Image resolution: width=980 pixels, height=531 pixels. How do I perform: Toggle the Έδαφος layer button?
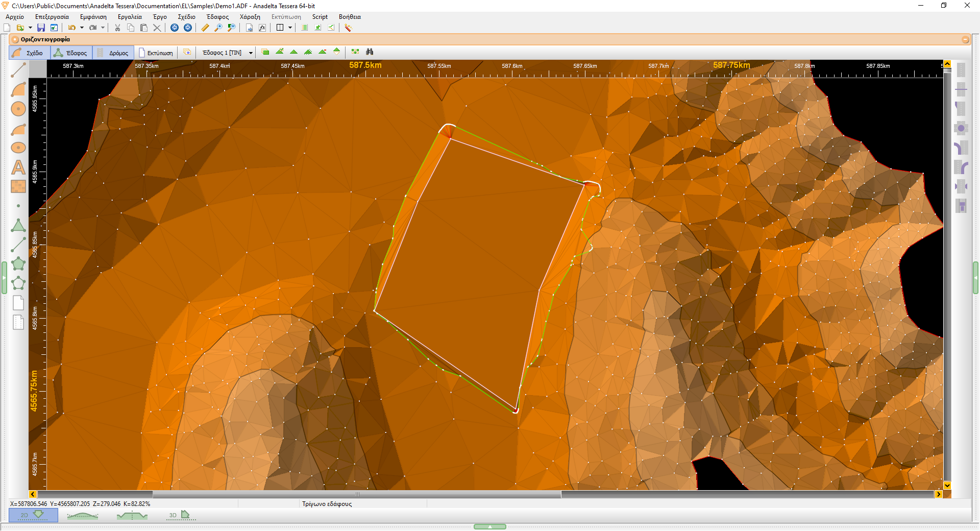click(71, 53)
